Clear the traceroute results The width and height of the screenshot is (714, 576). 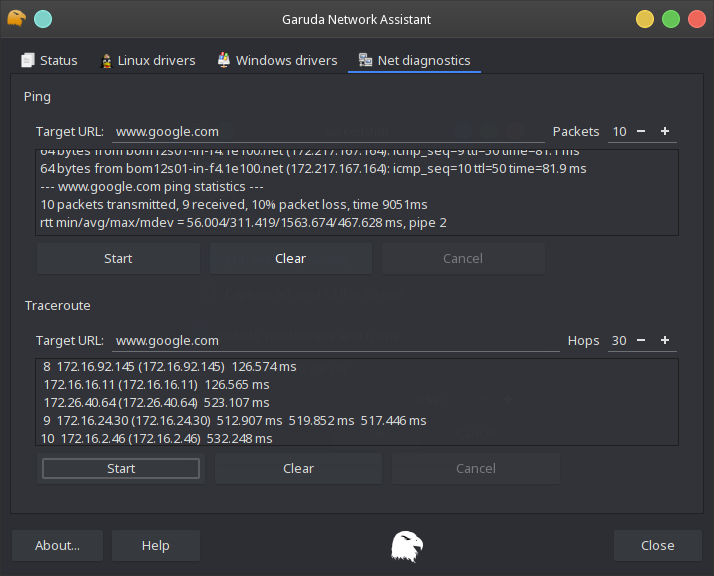(x=298, y=469)
